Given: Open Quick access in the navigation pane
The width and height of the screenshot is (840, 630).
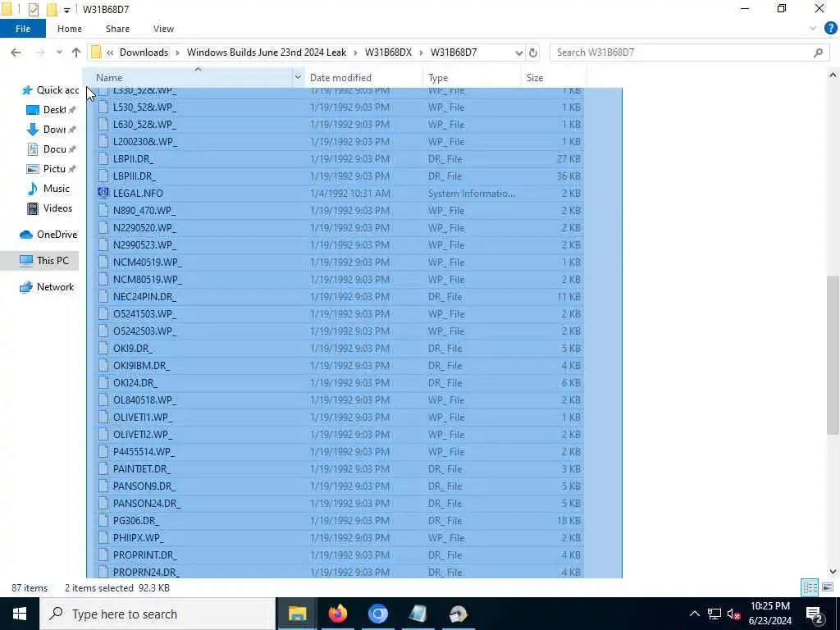Looking at the screenshot, I should pyautogui.click(x=50, y=90).
